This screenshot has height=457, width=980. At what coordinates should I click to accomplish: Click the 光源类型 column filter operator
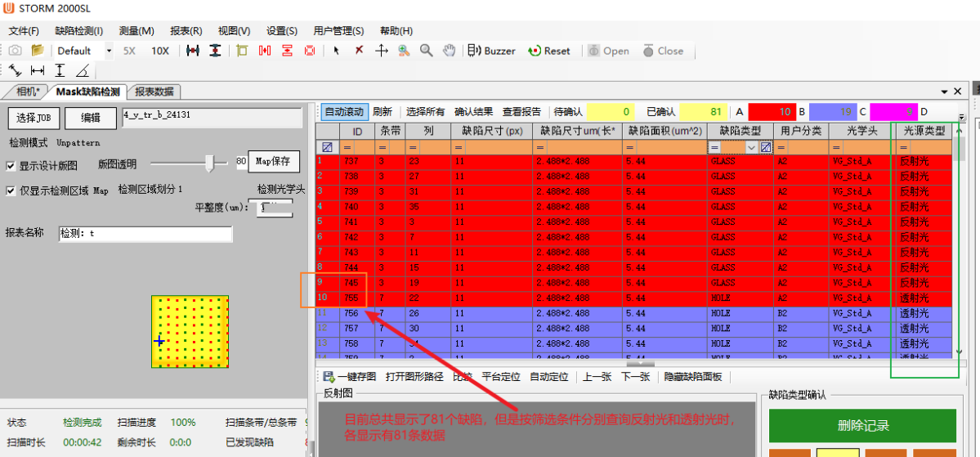(904, 147)
